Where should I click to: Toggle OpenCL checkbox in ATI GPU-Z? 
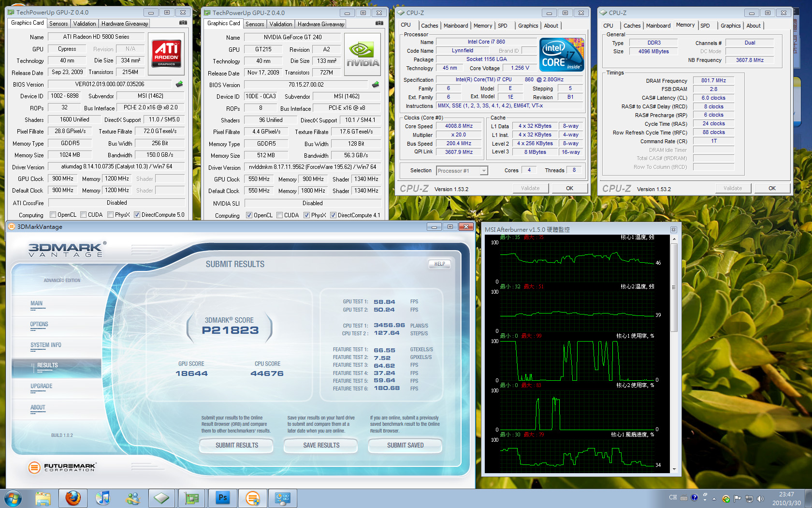pos(53,215)
